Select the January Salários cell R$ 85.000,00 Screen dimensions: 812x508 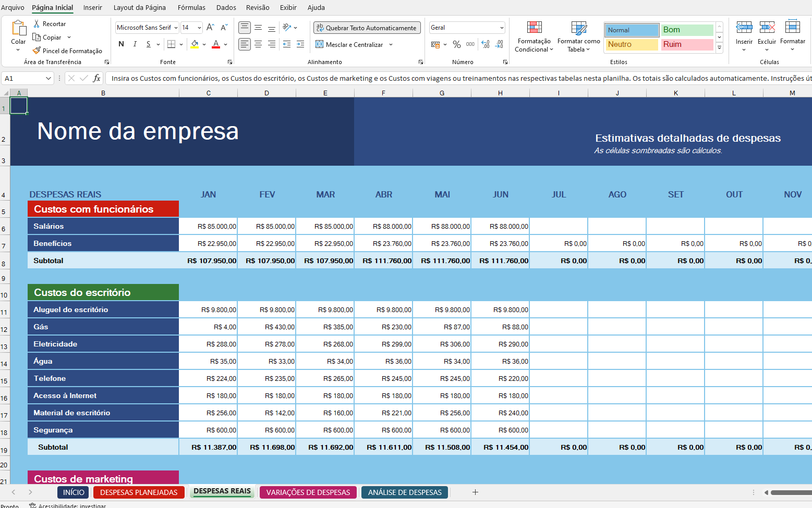click(x=208, y=226)
